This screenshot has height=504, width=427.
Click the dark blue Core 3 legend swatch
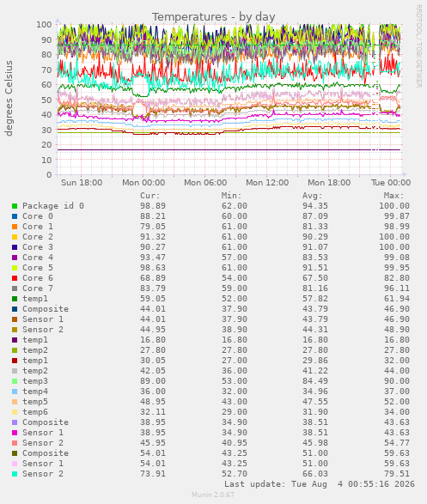point(15,247)
